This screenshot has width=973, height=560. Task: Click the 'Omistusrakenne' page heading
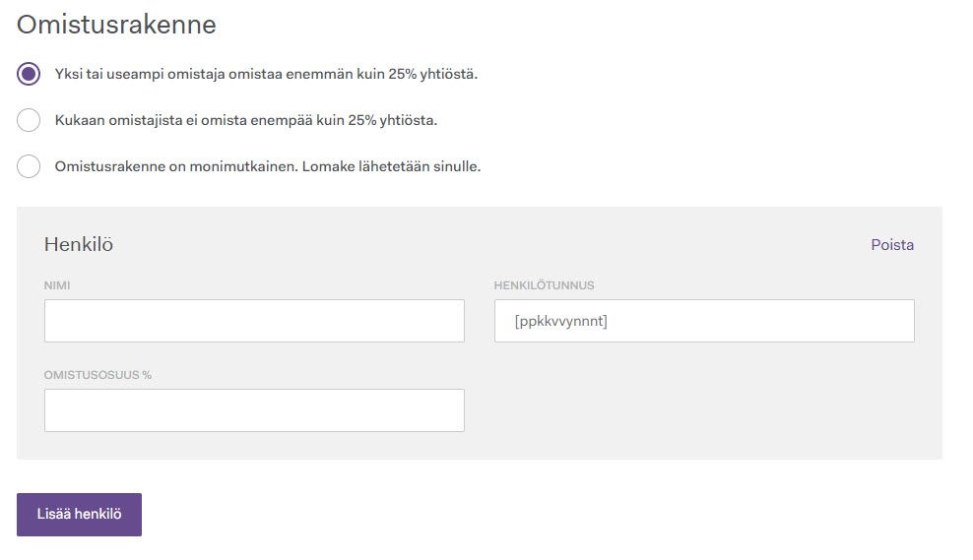[x=116, y=25]
